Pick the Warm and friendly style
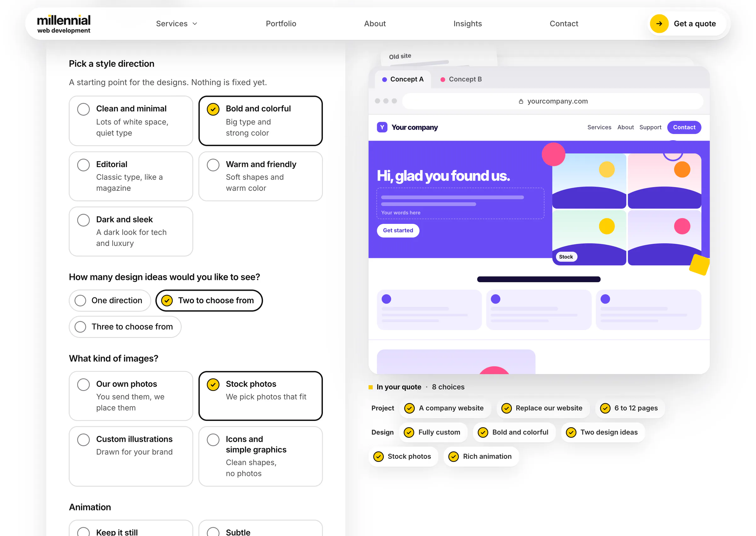The width and height of the screenshot is (756, 536). 261,176
